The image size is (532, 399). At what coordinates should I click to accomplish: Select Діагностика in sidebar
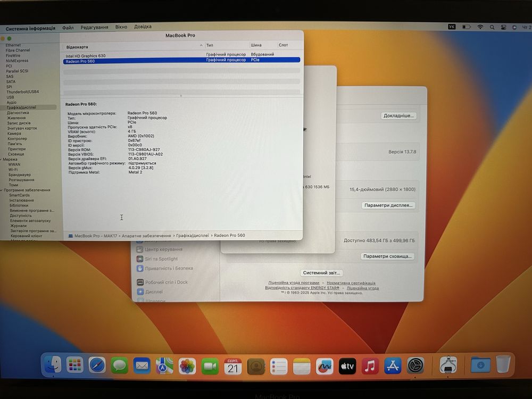[x=18, y=113]
